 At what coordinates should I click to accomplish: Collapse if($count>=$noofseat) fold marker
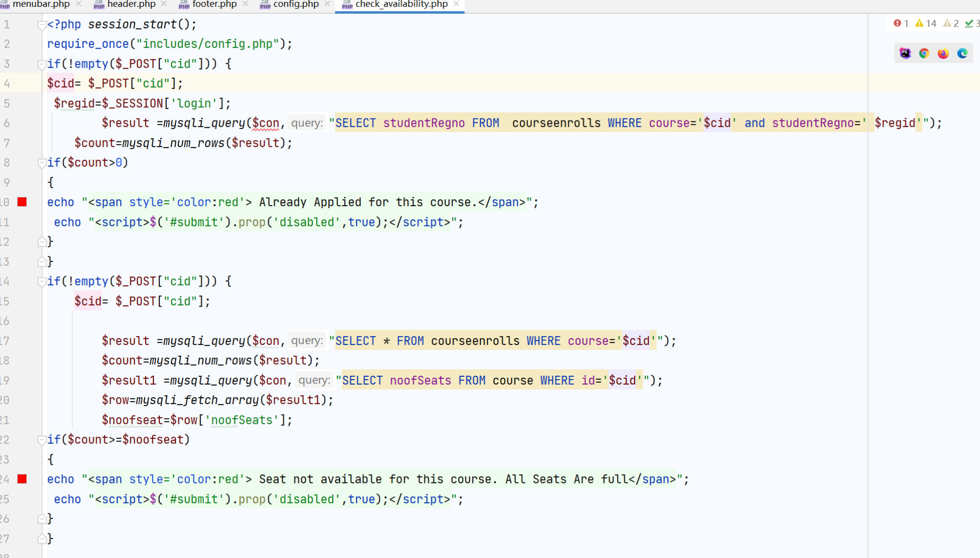[x=42, y=440]
